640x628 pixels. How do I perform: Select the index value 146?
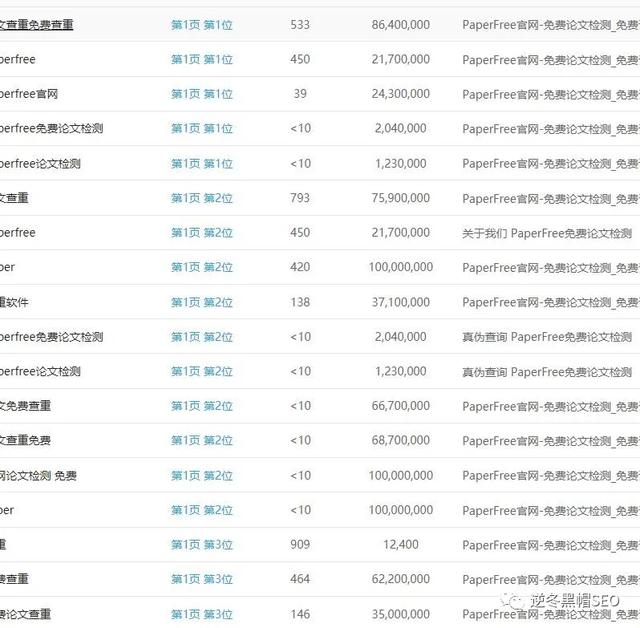[x=300, y=614]
